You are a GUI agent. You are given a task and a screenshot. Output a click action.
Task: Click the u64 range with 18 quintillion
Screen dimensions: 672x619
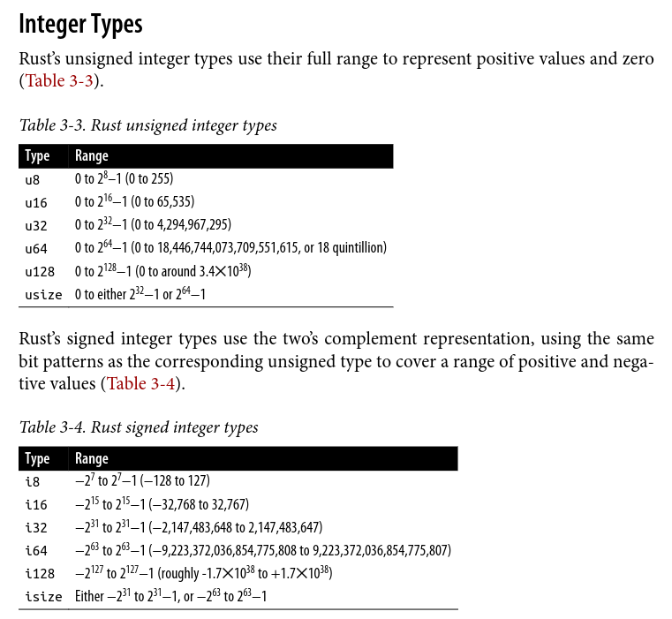click(230, 248)
